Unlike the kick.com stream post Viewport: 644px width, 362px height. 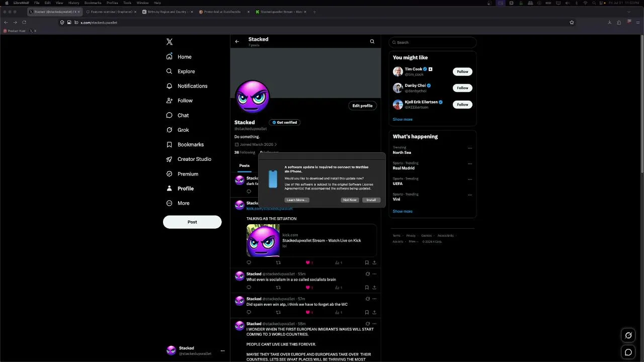tap(309, 262)
